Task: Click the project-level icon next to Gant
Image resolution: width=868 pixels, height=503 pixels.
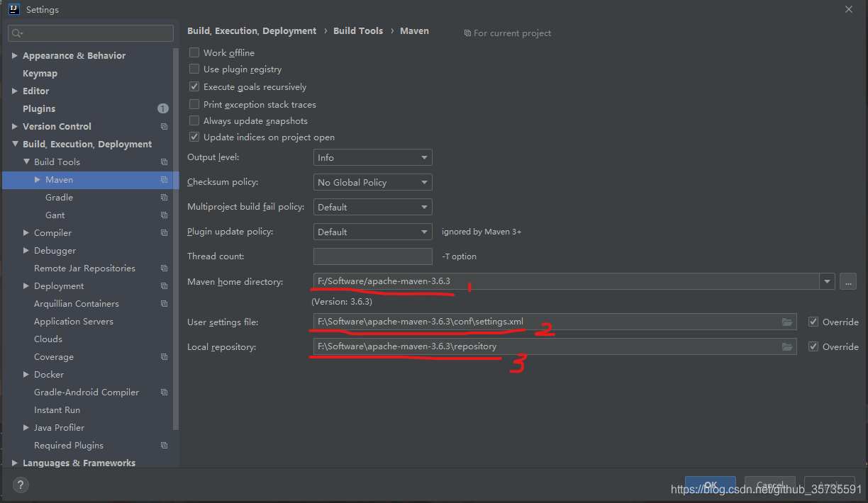Action: point(164,215)
